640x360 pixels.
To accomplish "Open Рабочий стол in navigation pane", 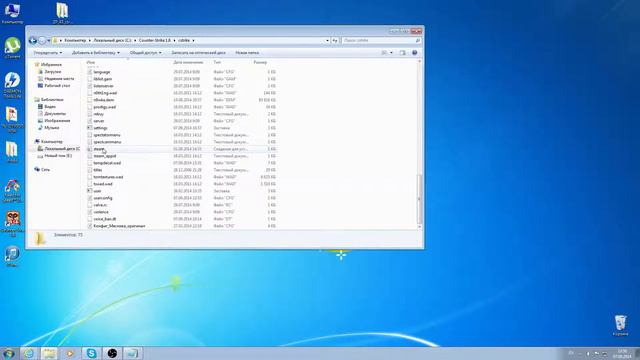I will 57,86.
